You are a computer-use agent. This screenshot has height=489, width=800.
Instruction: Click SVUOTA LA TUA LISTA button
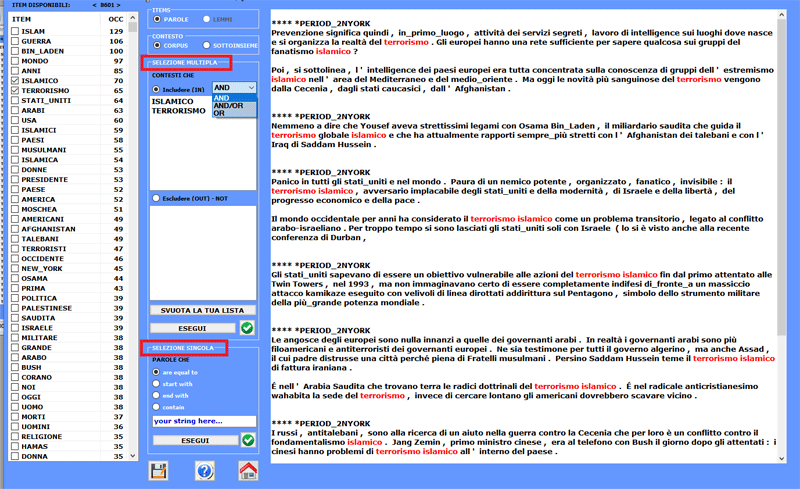tap(203, 310)
